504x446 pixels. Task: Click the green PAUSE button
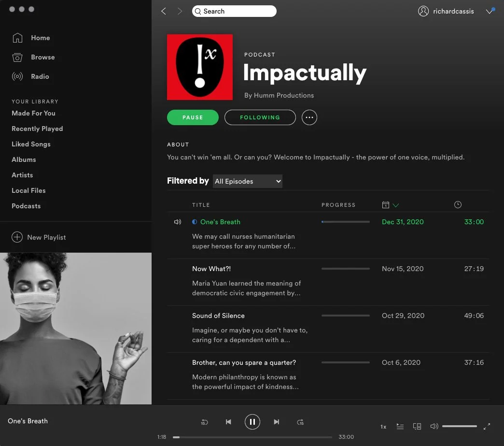193,117
